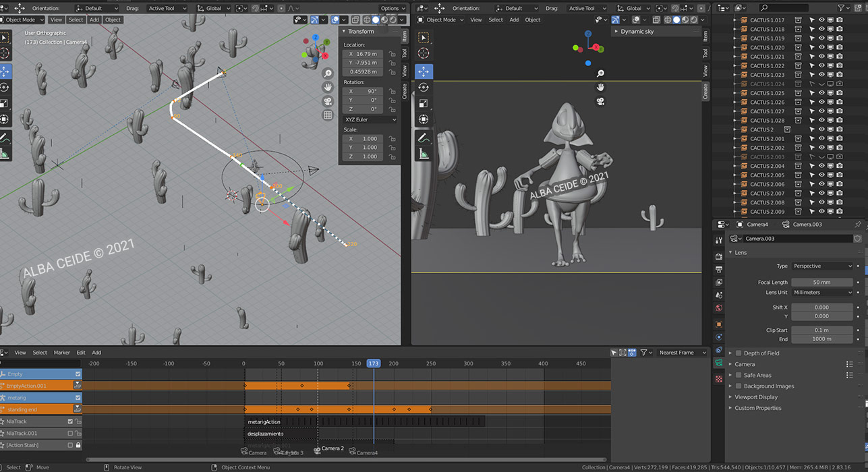
Task: Click the Camera 2 timeline marker
Action: pos(328,450)
